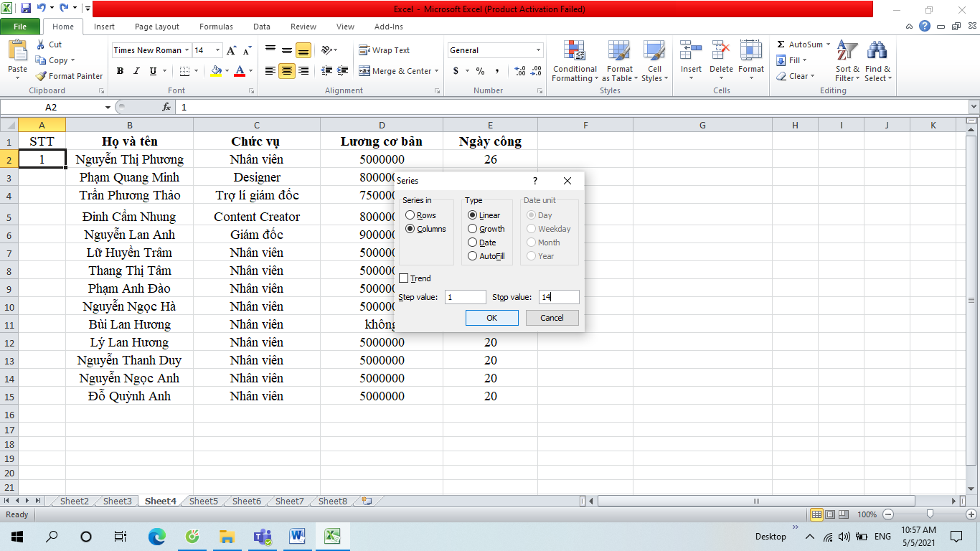Expand the Borders dropdown arrow

197,71
